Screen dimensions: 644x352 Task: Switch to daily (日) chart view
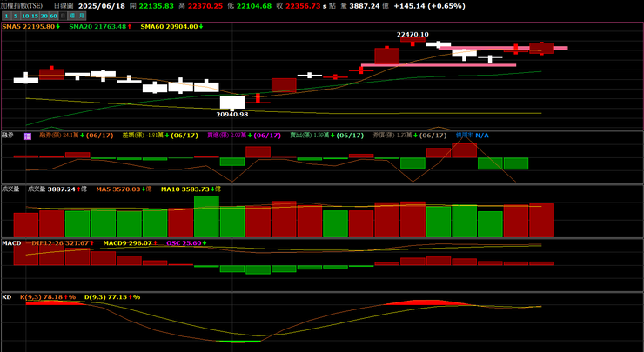pyautogui.click(x=64, y=16)
